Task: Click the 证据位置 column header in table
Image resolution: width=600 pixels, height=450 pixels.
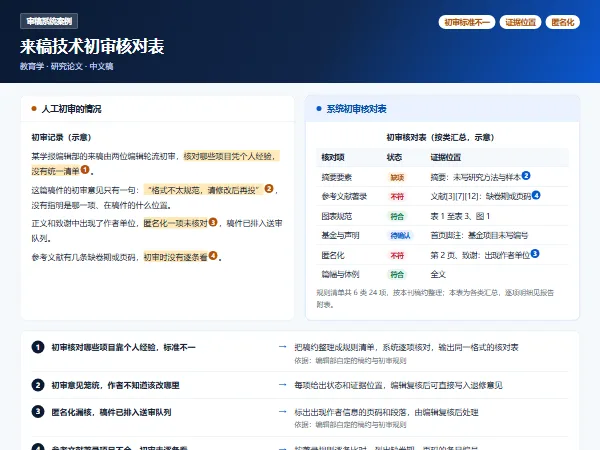Action: coord(445,157)
